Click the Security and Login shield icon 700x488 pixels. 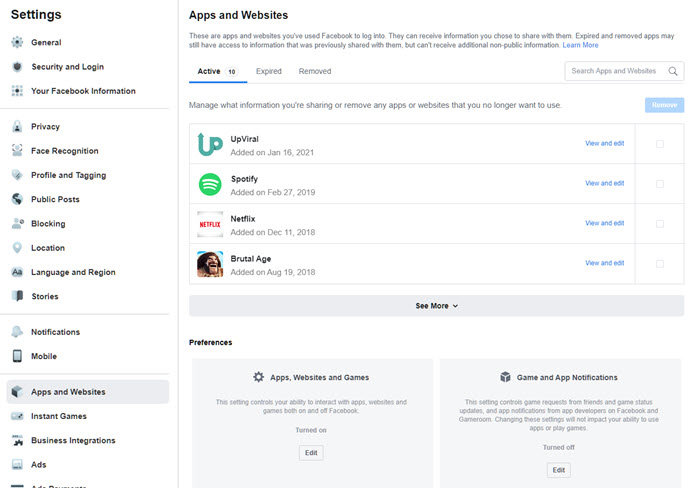point(17,67)
